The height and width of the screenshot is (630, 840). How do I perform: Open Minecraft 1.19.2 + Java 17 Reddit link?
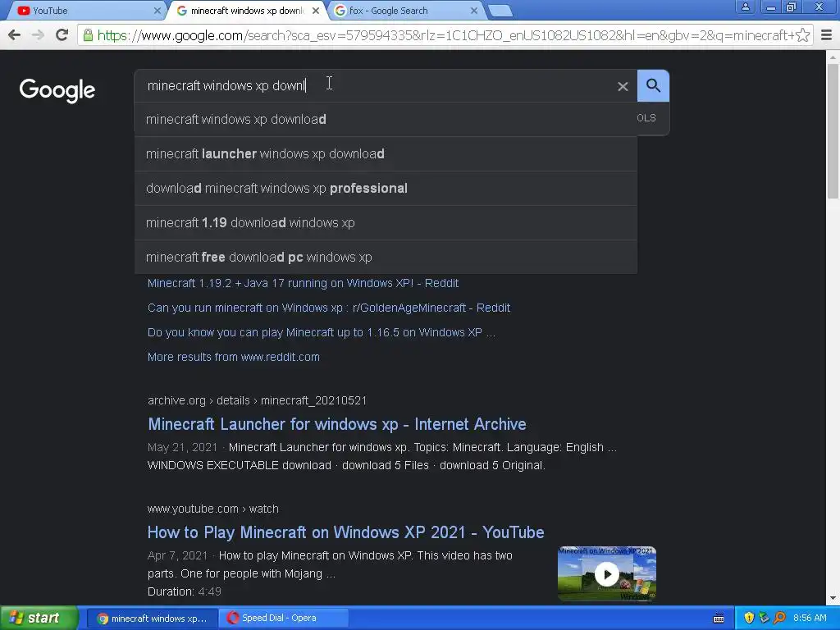[x=303, y=283]
